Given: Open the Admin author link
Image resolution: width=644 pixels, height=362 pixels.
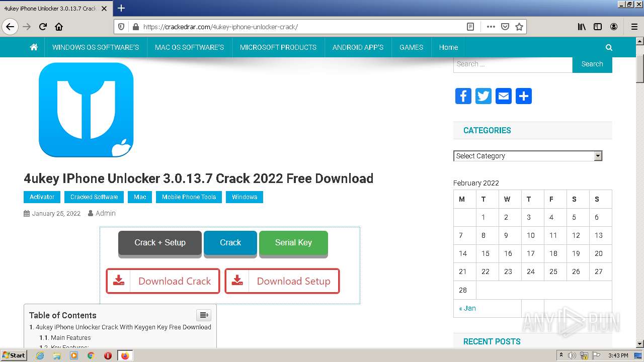Looking at the screenshot, I should coord(106,213).
